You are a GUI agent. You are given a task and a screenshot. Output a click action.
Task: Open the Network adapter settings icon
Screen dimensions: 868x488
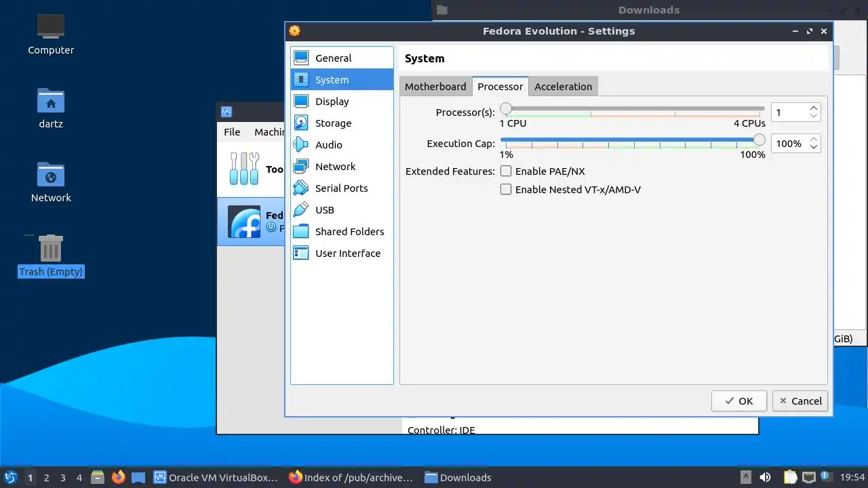[302, 167]
